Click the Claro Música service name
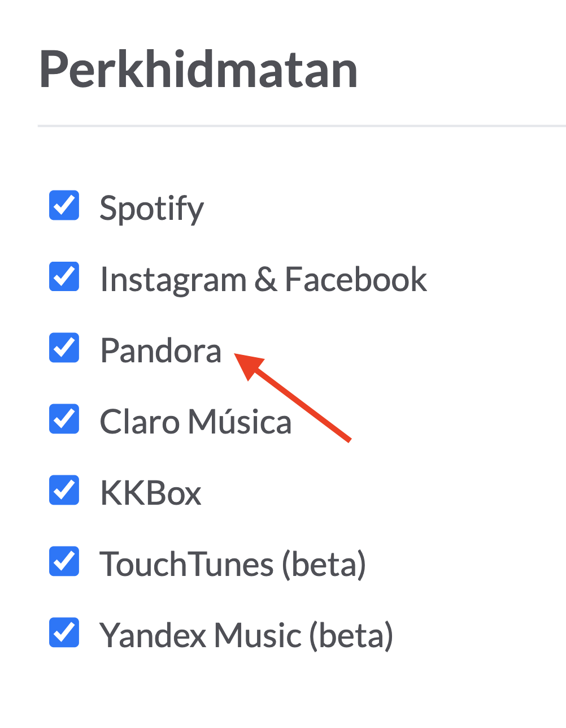The height and width of the screenshot is (728, 566). point(195,421)
